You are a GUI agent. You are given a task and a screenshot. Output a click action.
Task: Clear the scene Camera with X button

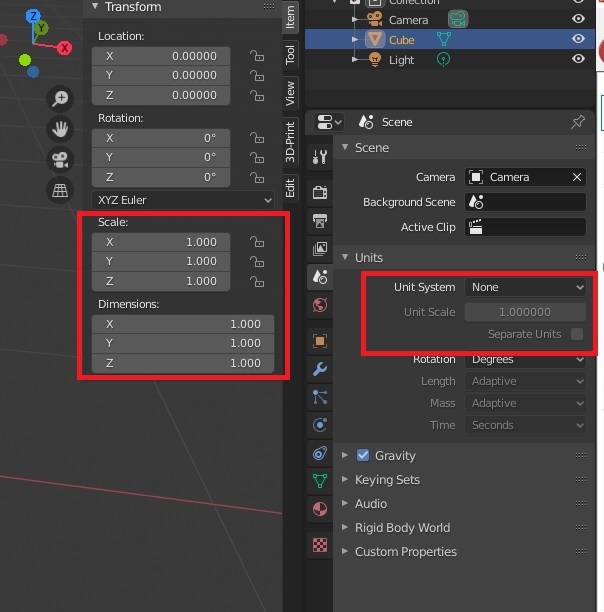[x=577, y=177]
